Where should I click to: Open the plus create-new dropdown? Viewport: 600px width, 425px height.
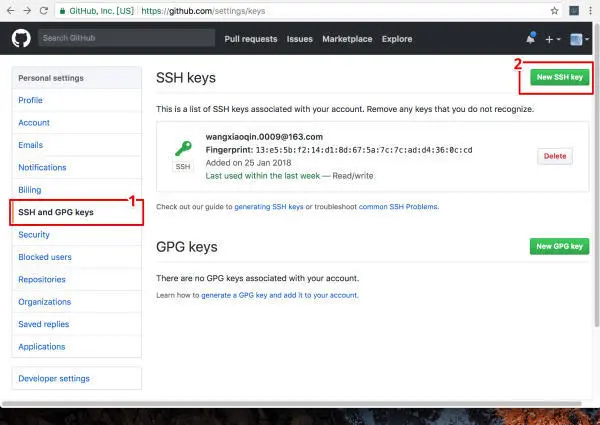click(553, 39)
